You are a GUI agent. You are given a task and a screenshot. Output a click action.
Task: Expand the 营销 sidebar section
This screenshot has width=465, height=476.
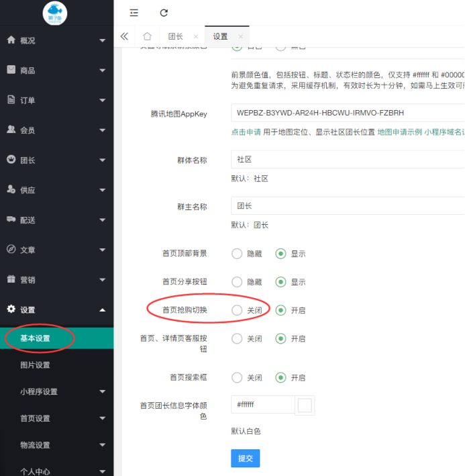[56, 280]
